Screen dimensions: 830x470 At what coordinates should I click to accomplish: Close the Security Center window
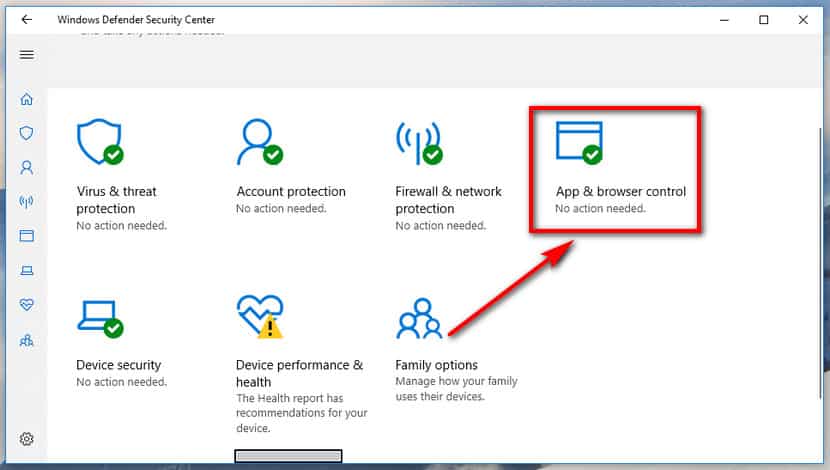click(803, 20)
